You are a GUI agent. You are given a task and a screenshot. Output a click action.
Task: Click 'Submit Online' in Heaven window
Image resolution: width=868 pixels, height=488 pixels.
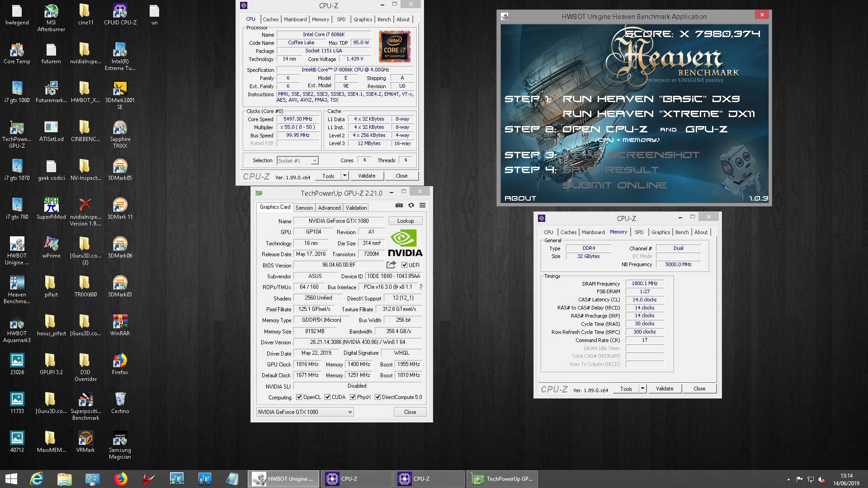click(x=615, y=185)
